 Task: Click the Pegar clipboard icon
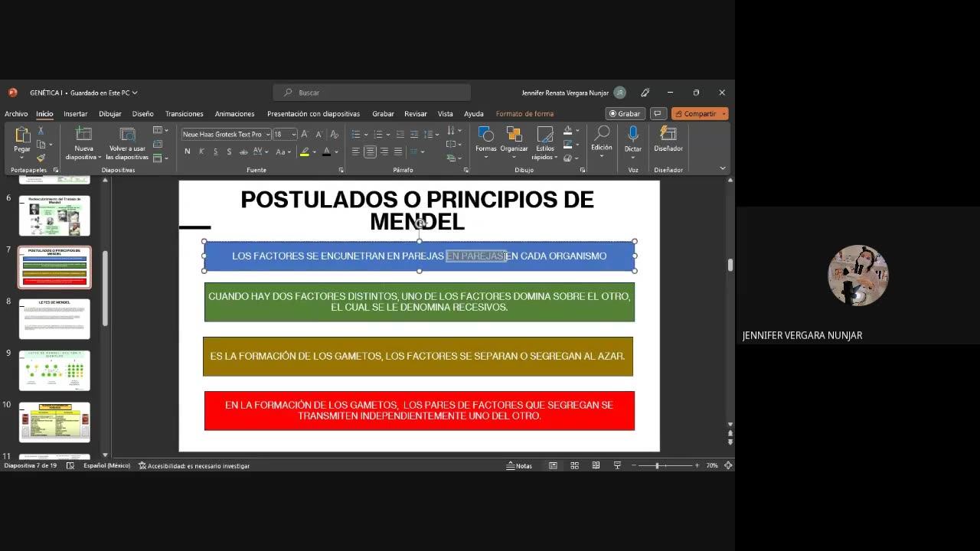pyautogui.click(x=22, y=135)
